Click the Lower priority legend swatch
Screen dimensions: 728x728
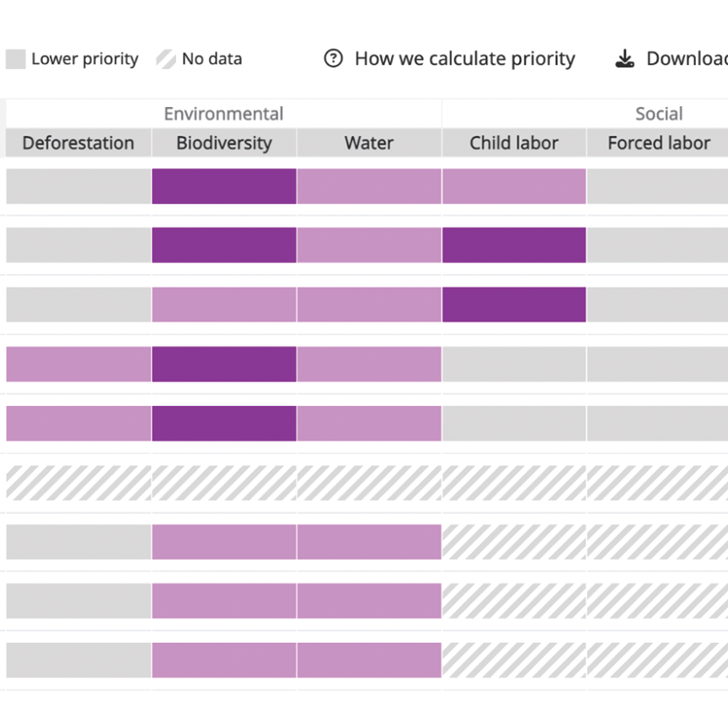[x=15, y=59]
